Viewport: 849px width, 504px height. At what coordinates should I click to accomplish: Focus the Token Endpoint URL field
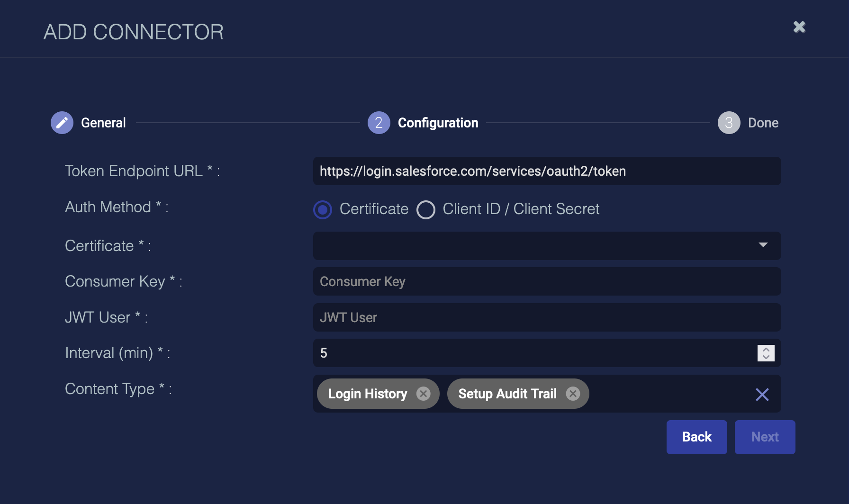[547, 171]
